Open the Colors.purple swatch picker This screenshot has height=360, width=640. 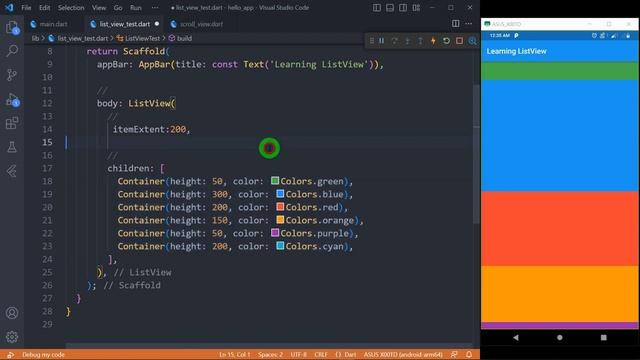[275, 233]
